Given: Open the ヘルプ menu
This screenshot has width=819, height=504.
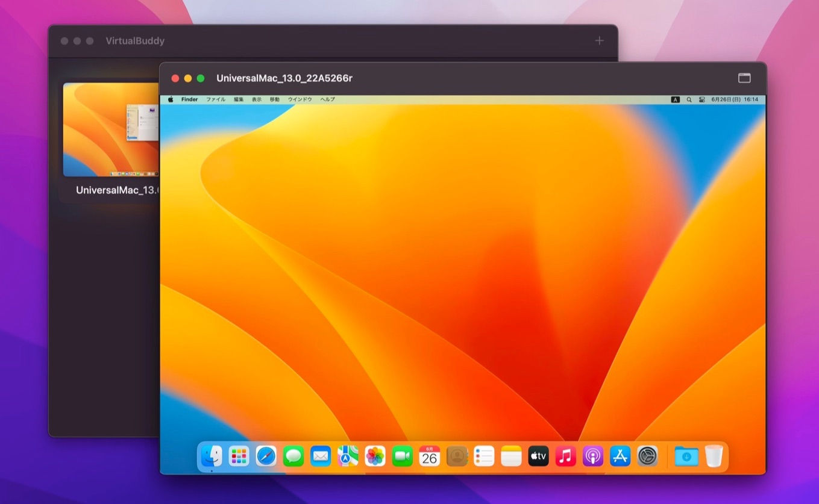Looking at the screenshot, I should [x=327, y=99].
